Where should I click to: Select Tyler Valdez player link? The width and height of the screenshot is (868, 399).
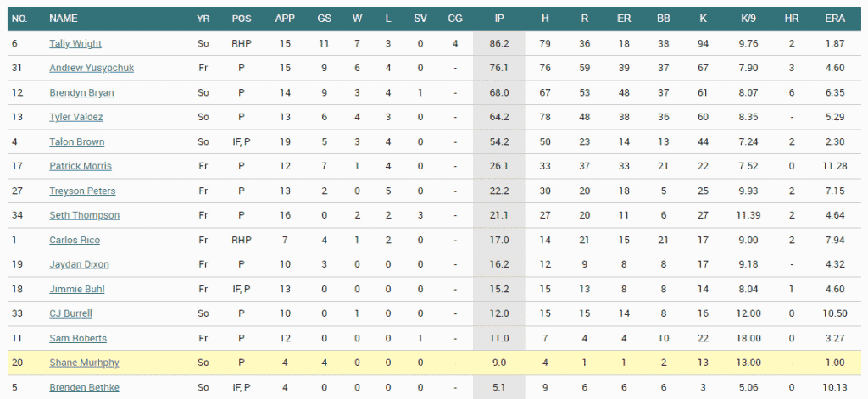[76, 117]
